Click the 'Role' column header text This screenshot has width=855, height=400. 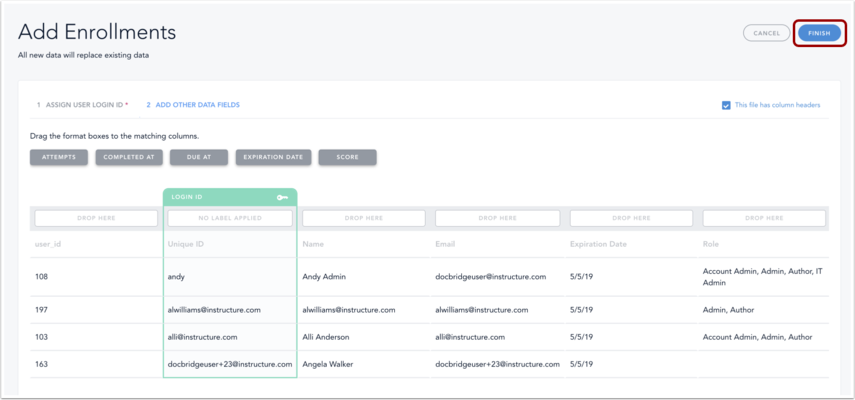[x=711, y=244]
